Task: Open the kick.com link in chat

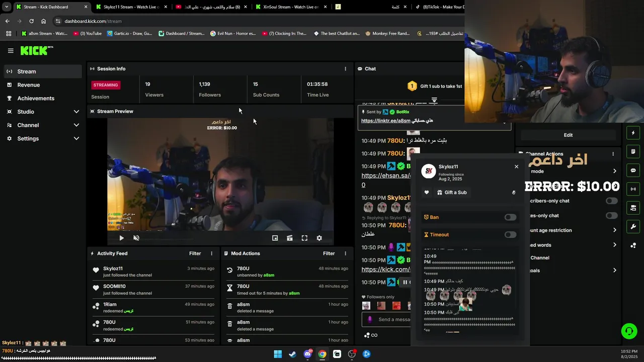Action: 386,269
